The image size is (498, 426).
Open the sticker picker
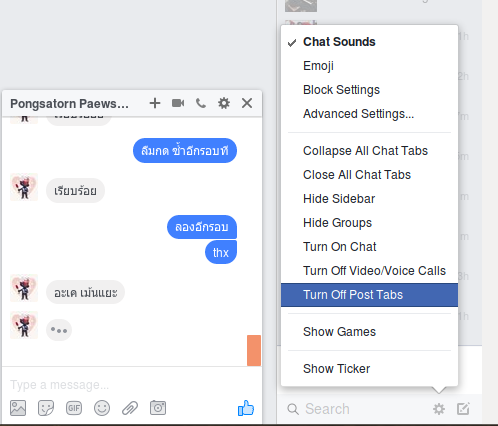tap(46, 408)
